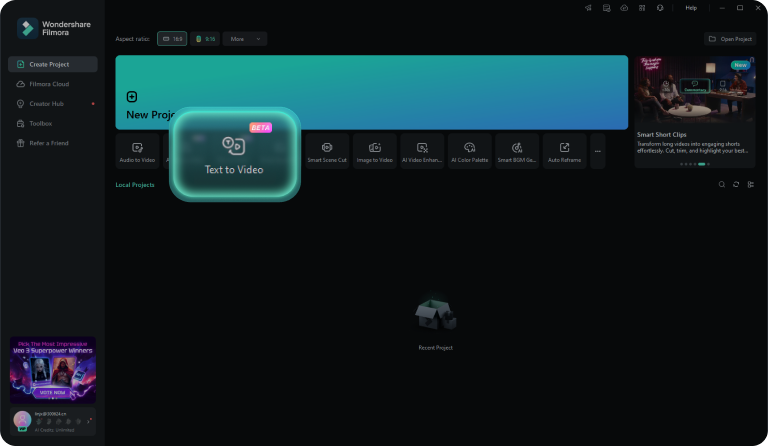Click the Local Projects tab
Screen dimensions: 768x446
135,185
